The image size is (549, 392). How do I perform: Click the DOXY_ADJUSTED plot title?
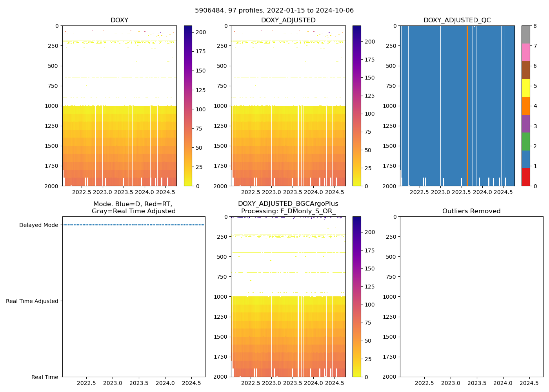288,20
